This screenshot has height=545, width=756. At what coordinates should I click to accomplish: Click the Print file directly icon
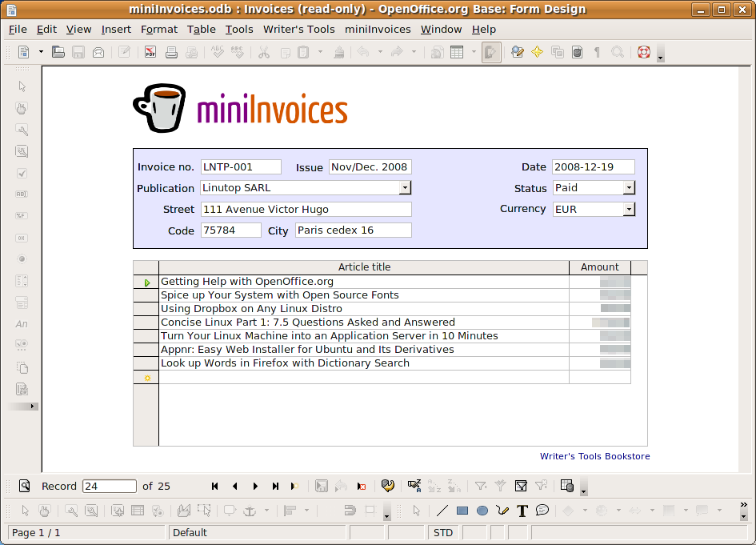[171, 51]
